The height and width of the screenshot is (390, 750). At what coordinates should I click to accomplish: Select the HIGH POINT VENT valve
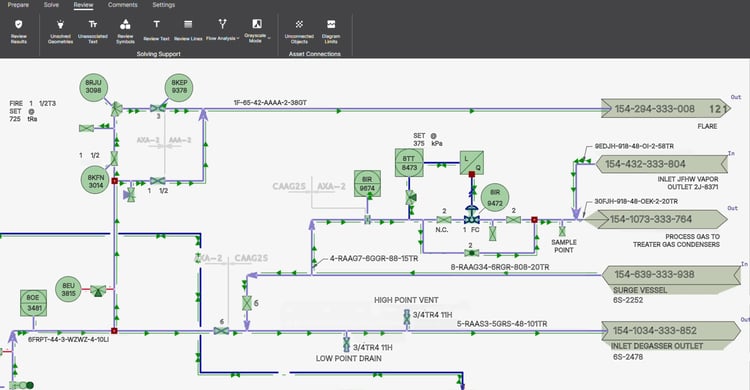click(x=407, y=316)
